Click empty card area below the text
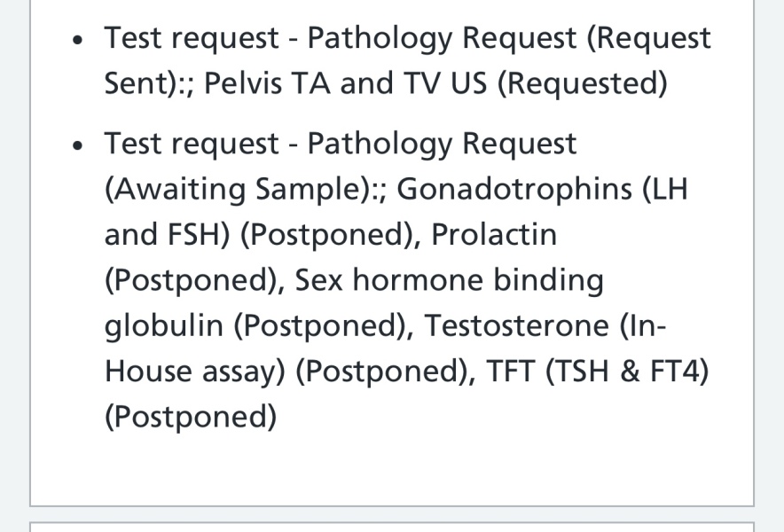The image size is (784, 532). [x=390, y=470]
